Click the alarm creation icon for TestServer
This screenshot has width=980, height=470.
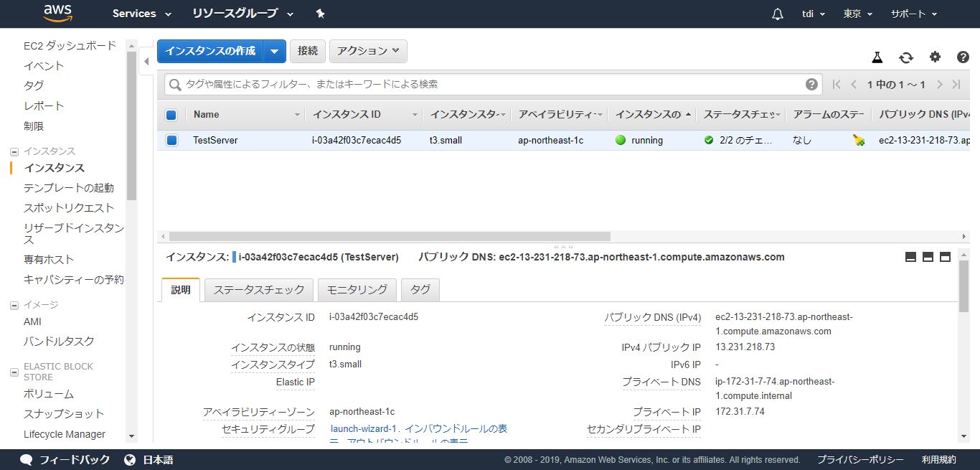click(x=859, y=141)
